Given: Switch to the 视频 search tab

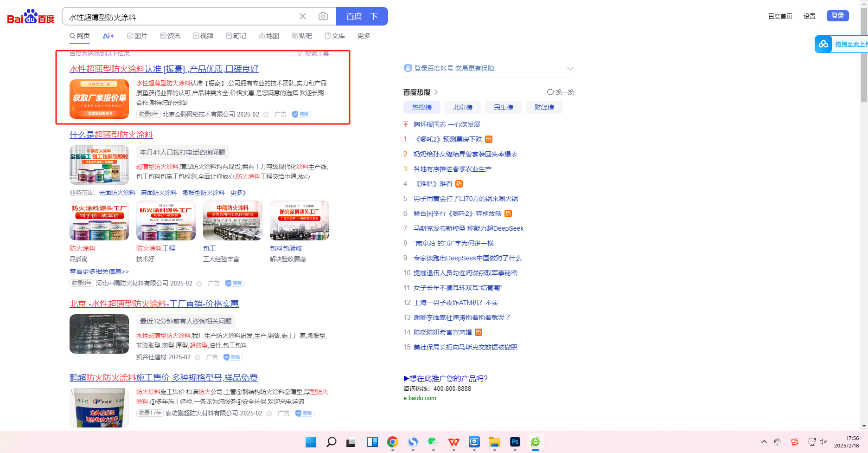Looking at the screenshot, I should [x=203, y=36].
